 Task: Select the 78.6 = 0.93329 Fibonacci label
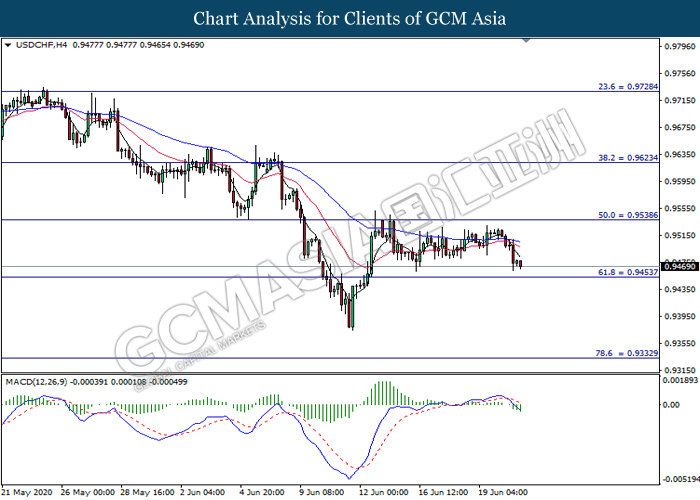pyautogui.click(x=626, y=353)
